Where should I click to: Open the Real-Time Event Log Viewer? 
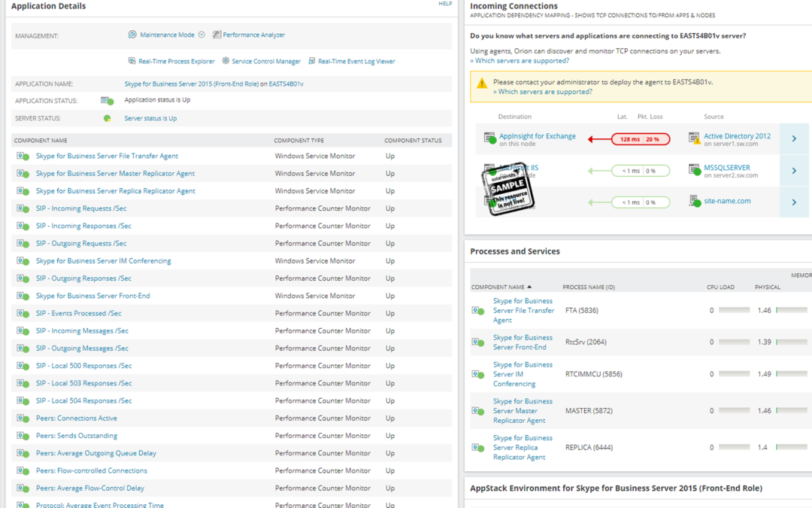tap(356, 61)
